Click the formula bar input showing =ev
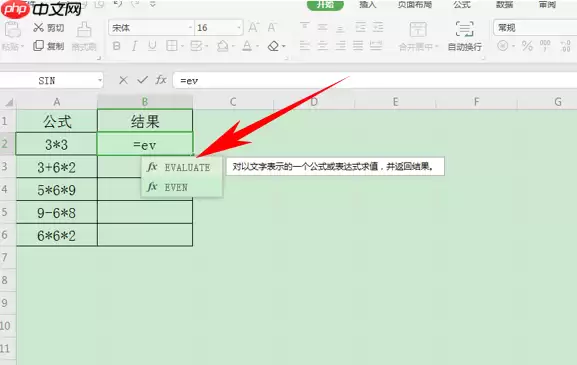 (375, 81)
